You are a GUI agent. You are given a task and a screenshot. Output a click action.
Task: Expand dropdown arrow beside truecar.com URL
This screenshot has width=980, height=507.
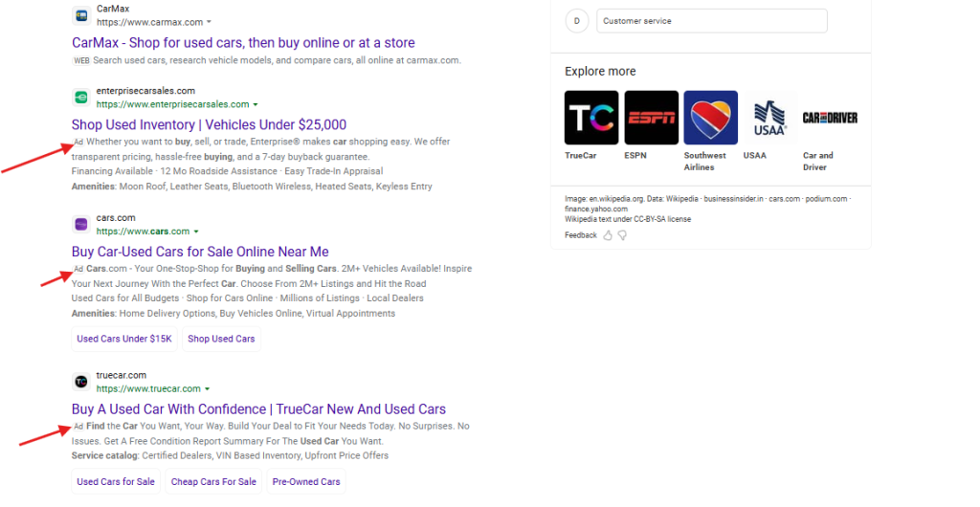coord(208,389)
